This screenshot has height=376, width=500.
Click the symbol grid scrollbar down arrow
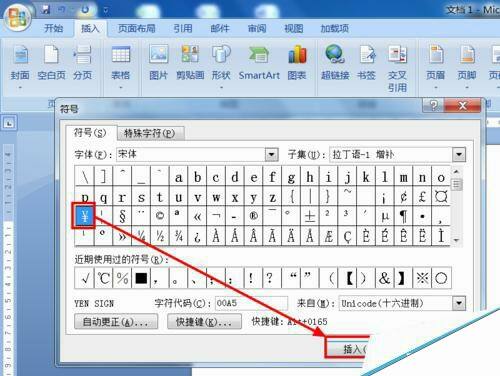point(456,240)
